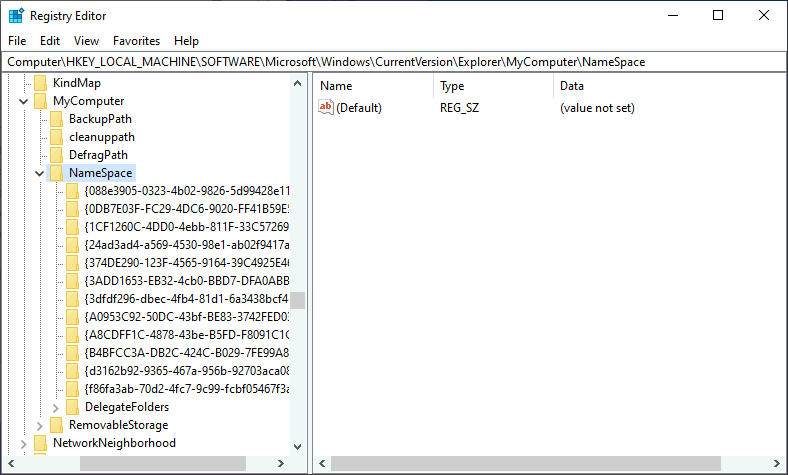Click the (Default) string value icon

coord(326,107)
